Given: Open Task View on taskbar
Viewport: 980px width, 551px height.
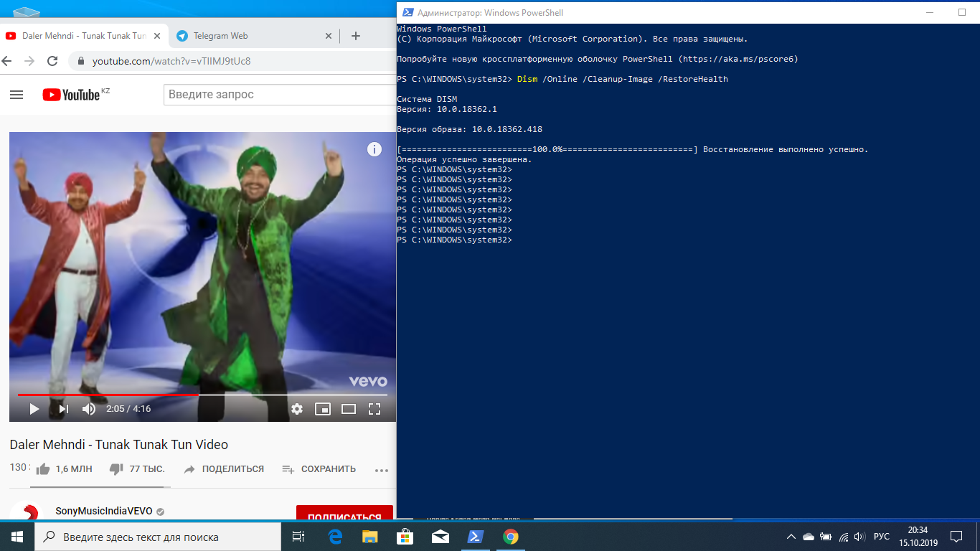Looking at the screenshot, I should [x=298, y=537].
